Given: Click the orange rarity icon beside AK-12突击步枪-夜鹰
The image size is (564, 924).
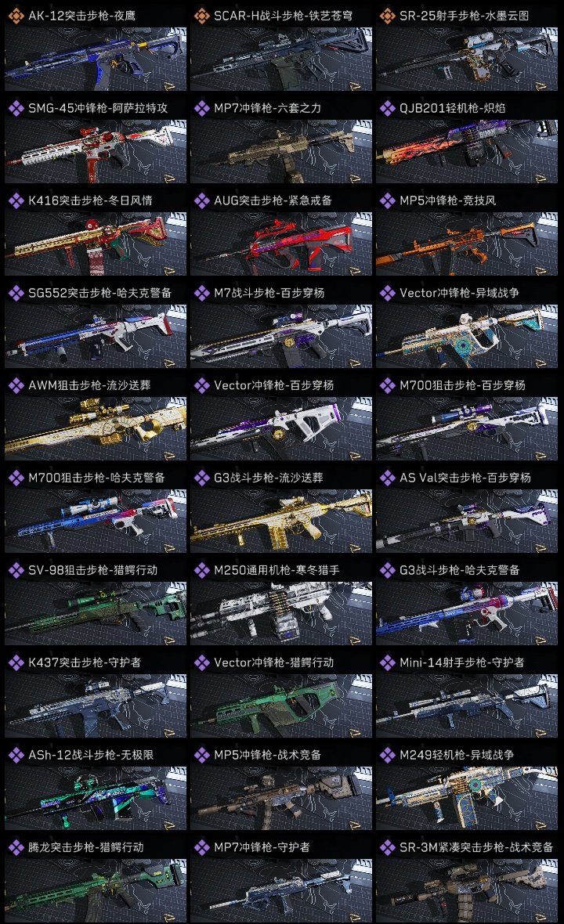Looking at the screenshot, I should [16, 16].
